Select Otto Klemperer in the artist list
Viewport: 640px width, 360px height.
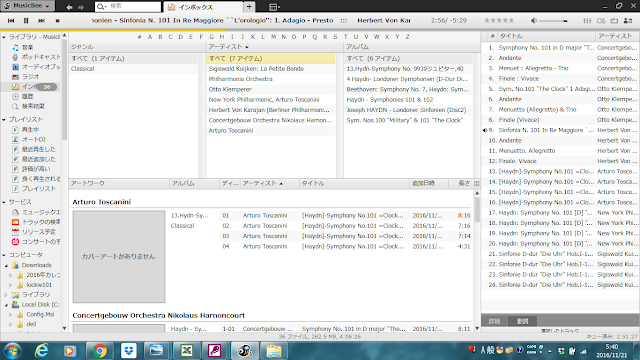230,89
